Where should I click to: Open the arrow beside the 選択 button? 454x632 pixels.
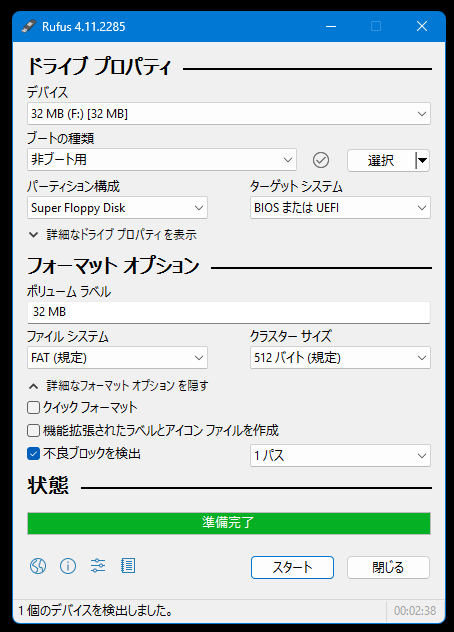tap(422, 160)
